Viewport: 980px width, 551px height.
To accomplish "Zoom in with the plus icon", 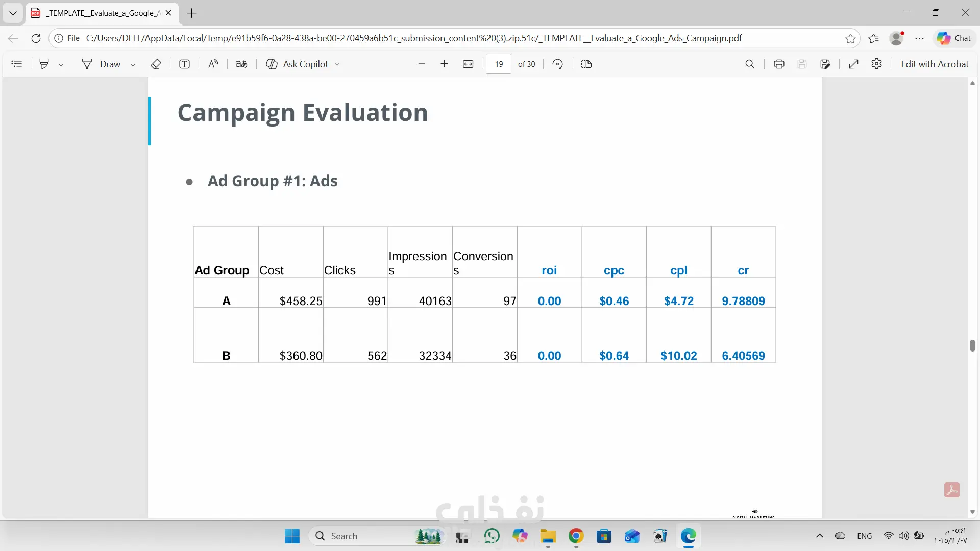I will coord(444,64).
